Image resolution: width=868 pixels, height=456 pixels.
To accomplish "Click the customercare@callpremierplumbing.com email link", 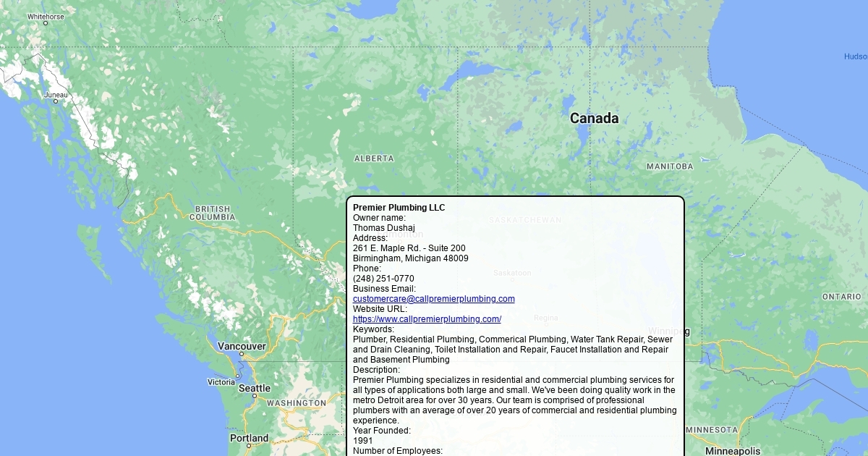I will 433,299.
